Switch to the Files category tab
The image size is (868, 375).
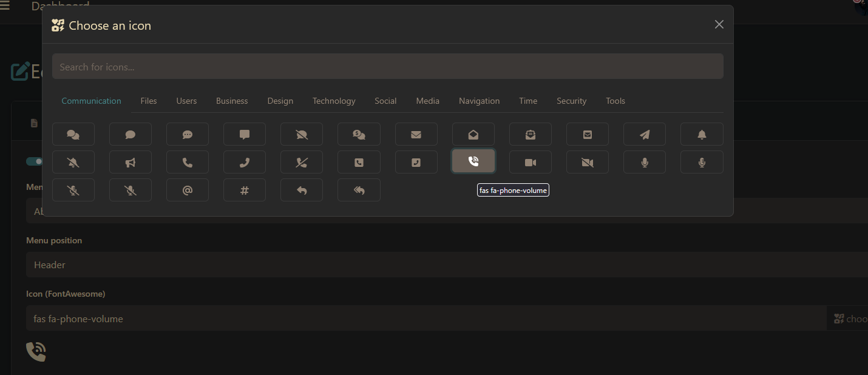(x=149, y=101)
